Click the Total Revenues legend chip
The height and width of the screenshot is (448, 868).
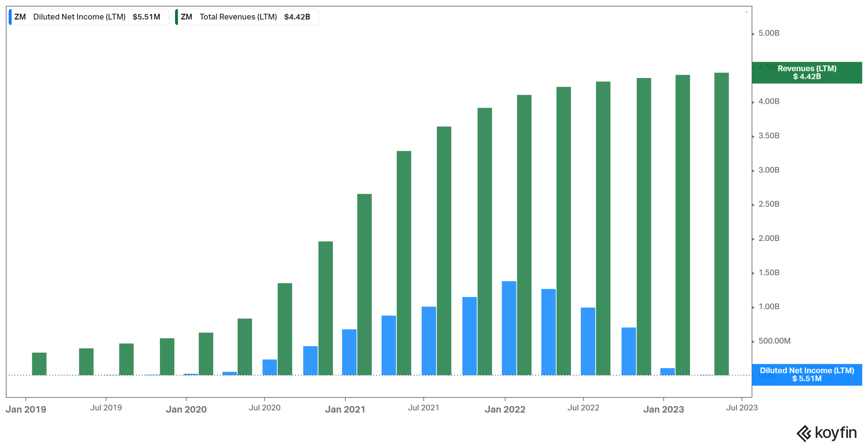(247, 17)
